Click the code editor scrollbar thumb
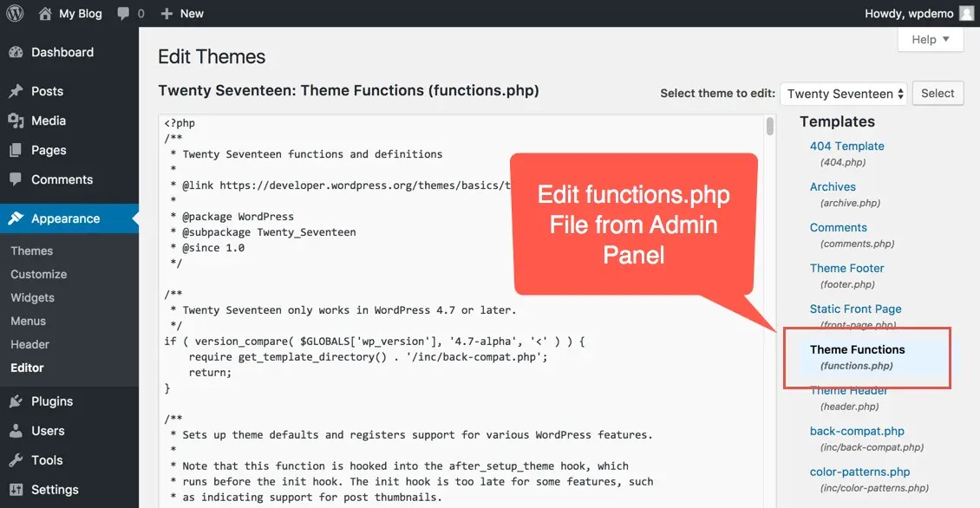The height and width of the screenshot is (508, 980). click(x=770, y=127)
